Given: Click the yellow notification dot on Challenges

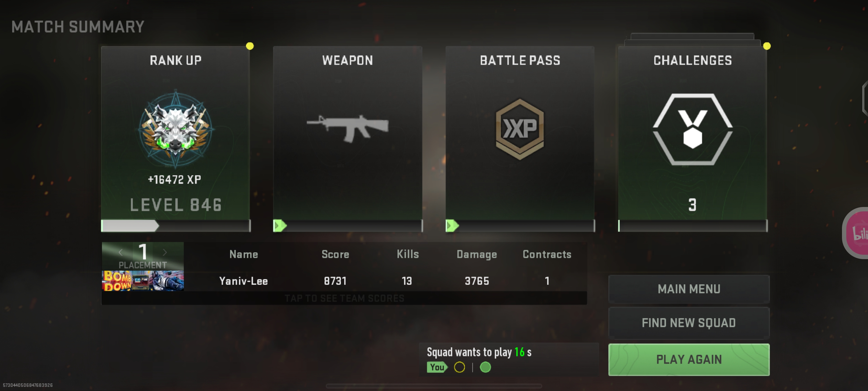Looking at the screenshot, I should click(x=767, y=46).
